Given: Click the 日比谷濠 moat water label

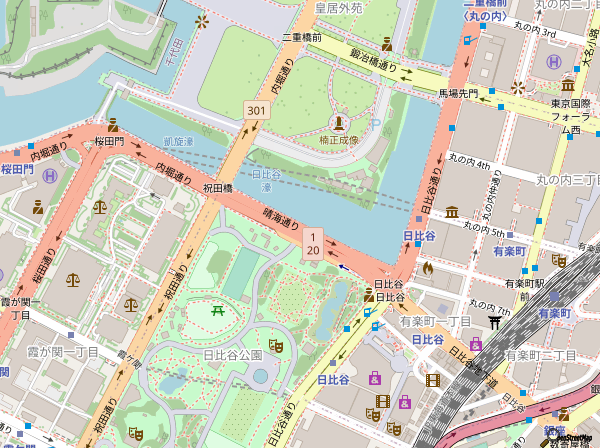Looking at the screenshot, I should (267, 180).
